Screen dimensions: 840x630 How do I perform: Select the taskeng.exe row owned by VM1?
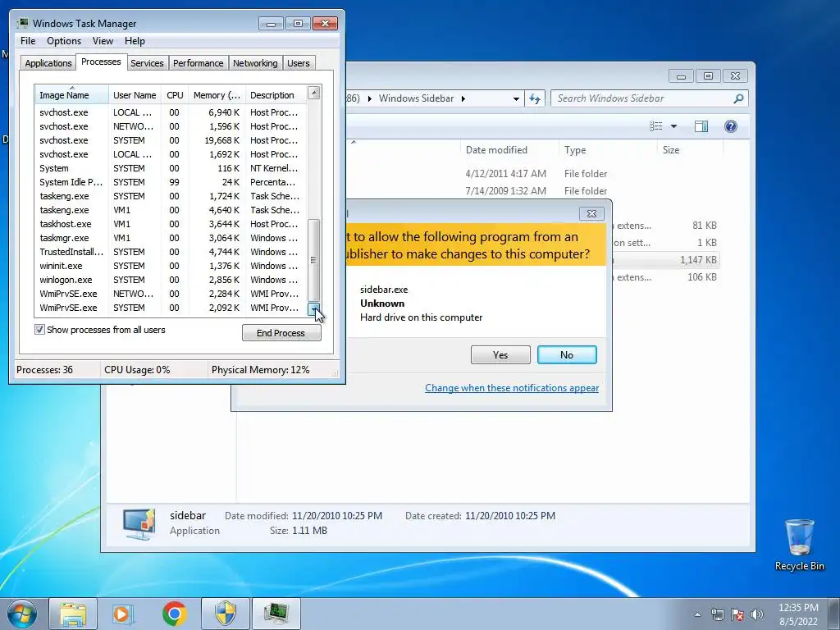171,210
